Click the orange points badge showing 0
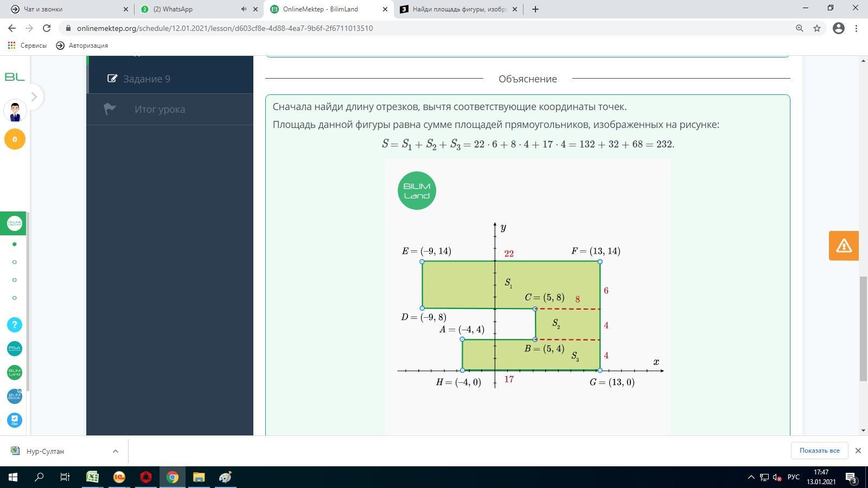 pyautogui.click(x=15, y=139)
